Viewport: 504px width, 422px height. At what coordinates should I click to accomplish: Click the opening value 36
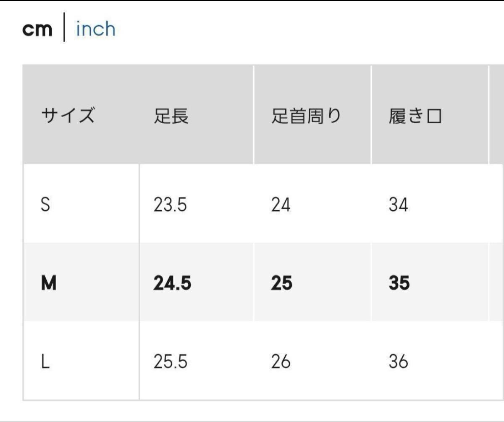[398, 362]
